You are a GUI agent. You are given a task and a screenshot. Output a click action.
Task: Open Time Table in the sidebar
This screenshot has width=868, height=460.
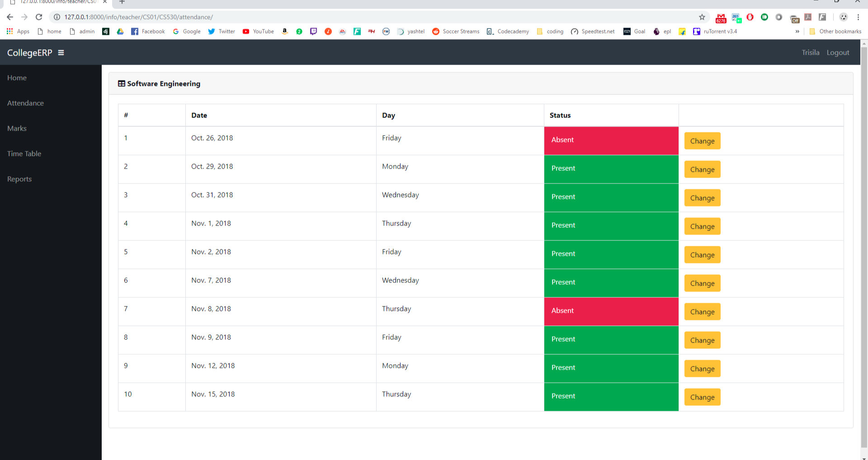point(24,154)
